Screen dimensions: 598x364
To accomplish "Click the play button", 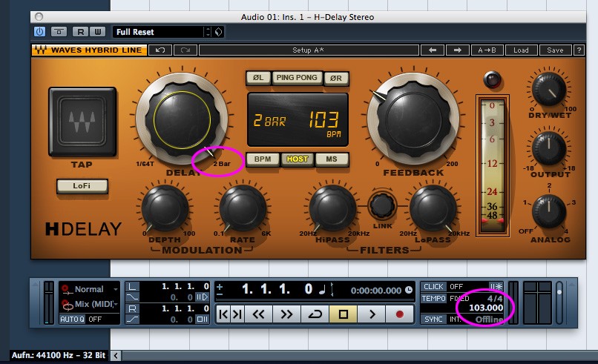I will 372,314.
